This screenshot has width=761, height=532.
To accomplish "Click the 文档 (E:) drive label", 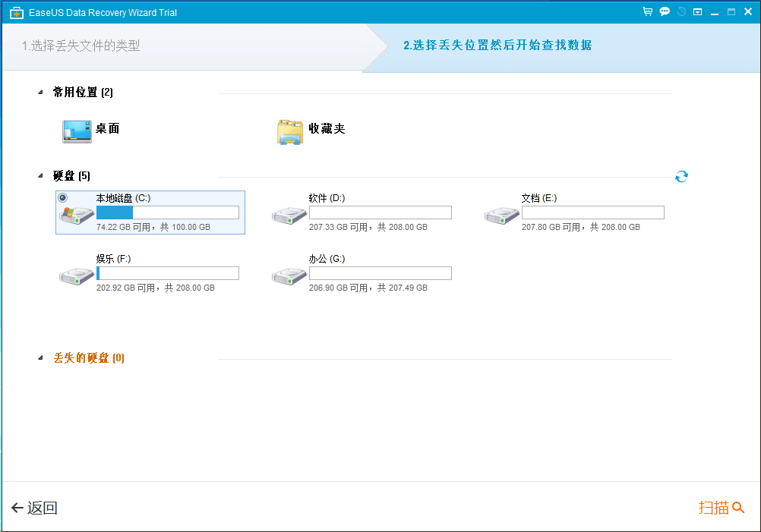I will (x=538, y=198).
